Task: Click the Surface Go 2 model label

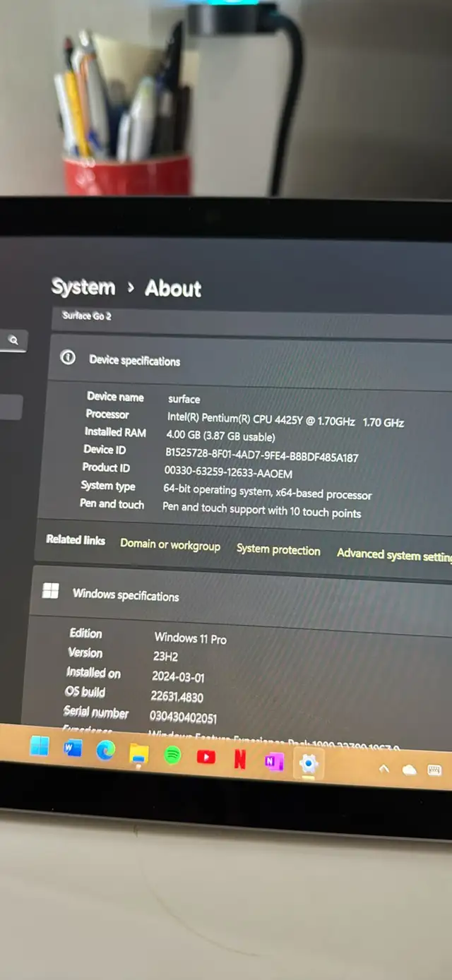Action: [x=86, y=316]
